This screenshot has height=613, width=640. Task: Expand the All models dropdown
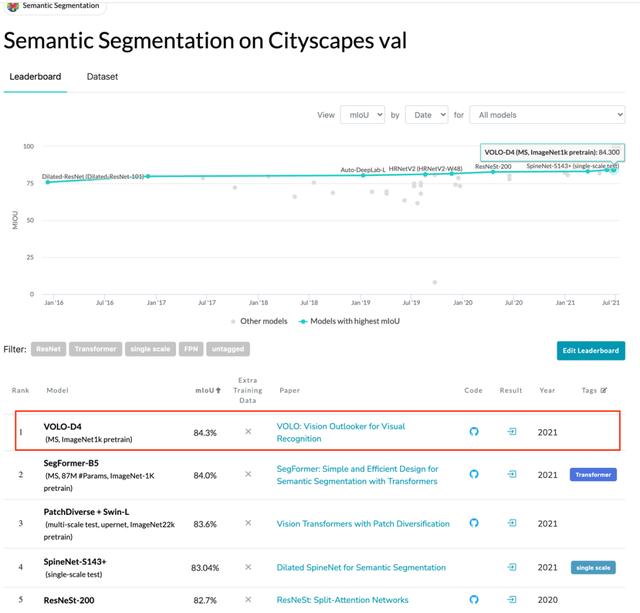tap(546, 115)
